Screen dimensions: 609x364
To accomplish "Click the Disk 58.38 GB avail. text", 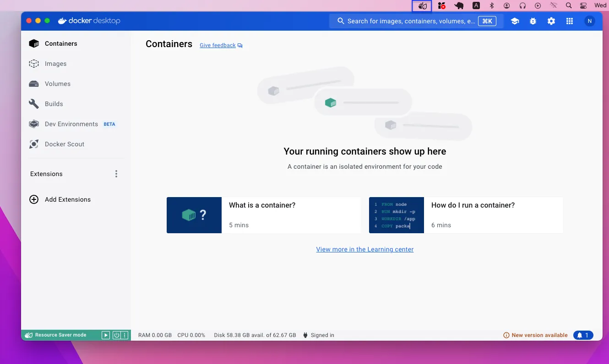I will (x=255, y=335).
